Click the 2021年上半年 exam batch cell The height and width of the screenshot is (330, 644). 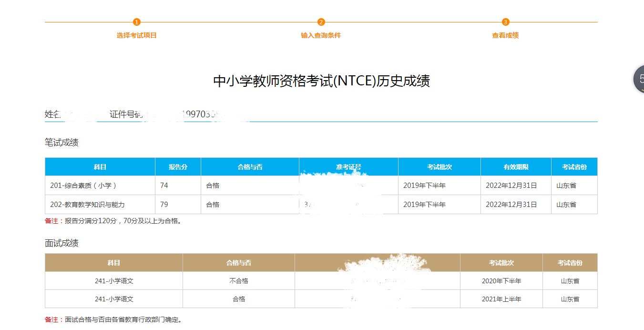(501, 299)
